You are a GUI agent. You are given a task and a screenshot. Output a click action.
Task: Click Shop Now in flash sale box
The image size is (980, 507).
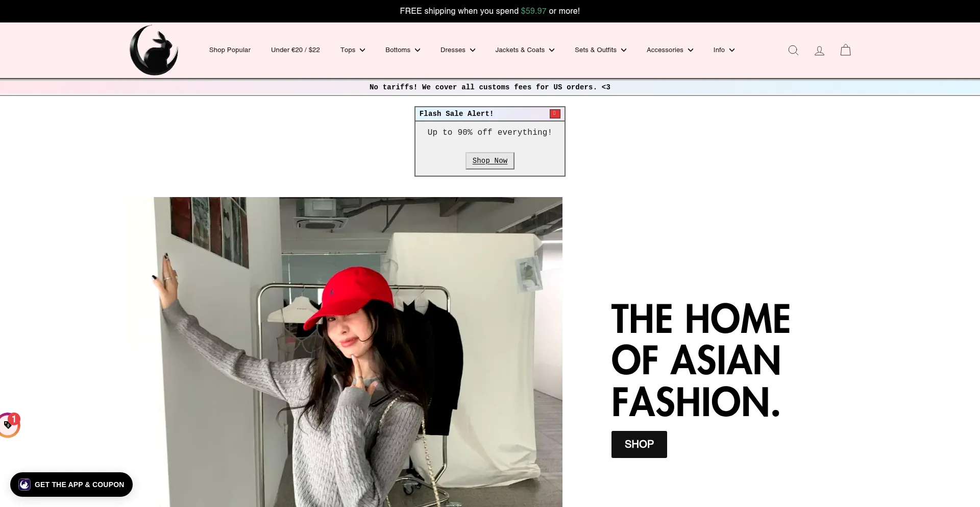[489, 161]
